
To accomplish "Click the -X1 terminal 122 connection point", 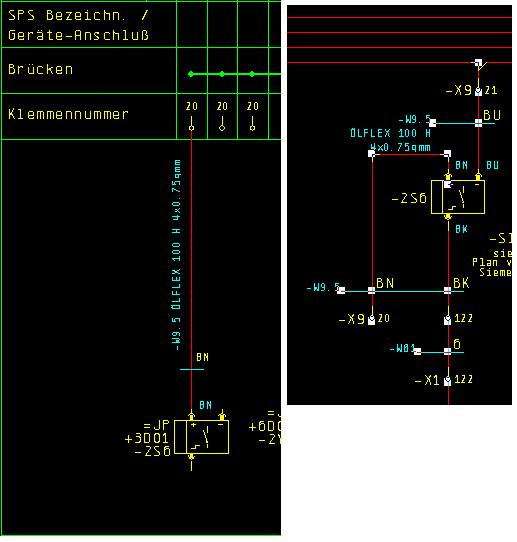I will click(x=448, y=381).
